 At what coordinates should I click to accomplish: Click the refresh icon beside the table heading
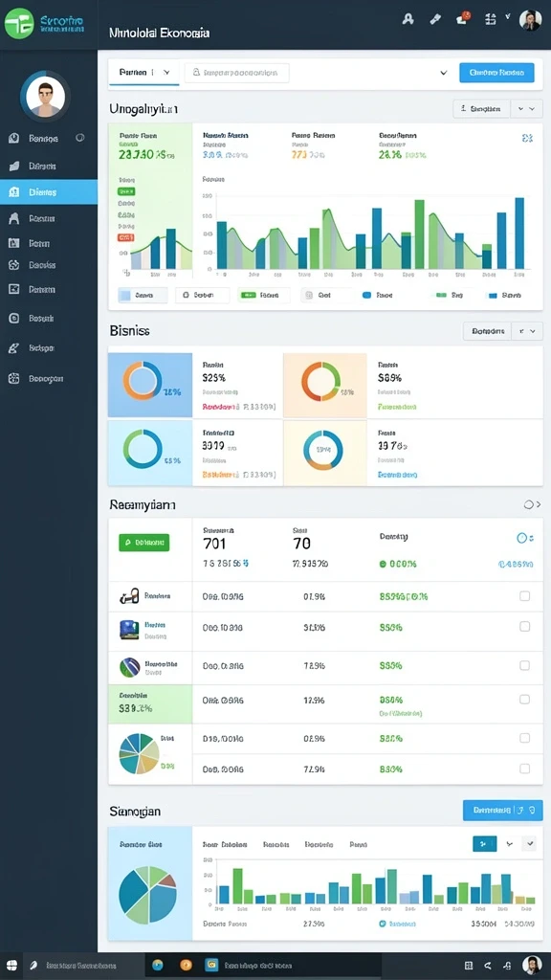pyautogui.click(x=529, y=504)
